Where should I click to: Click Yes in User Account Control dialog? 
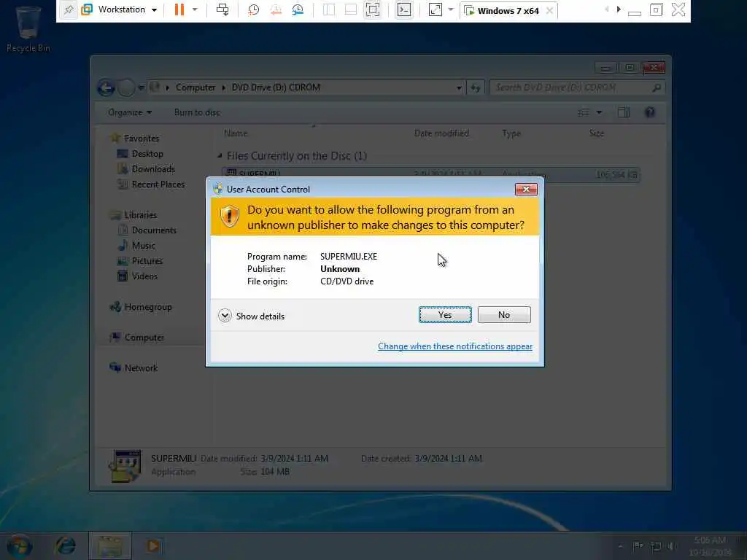445,315
